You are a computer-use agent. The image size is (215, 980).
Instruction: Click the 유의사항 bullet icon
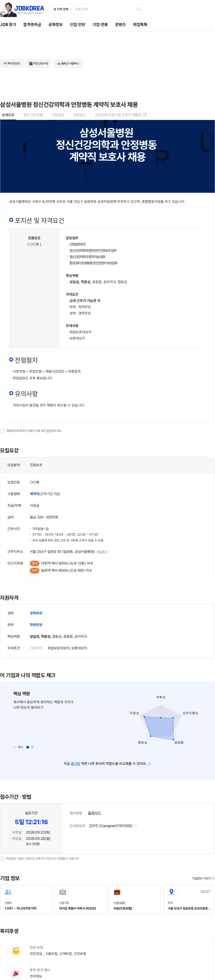tap(11, 393)
